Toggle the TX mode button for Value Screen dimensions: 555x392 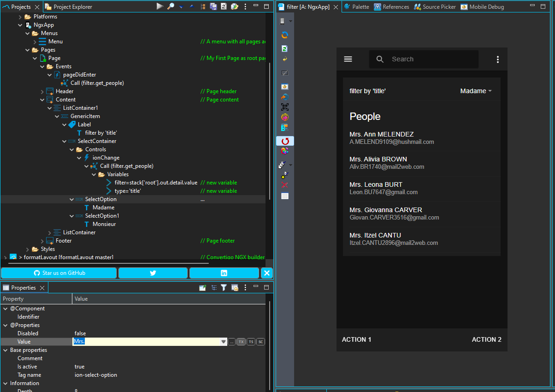(x=241, y=342)
